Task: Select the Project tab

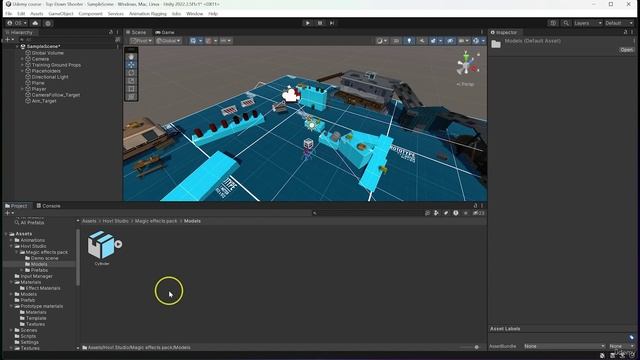Action: (x=16, y=206)
